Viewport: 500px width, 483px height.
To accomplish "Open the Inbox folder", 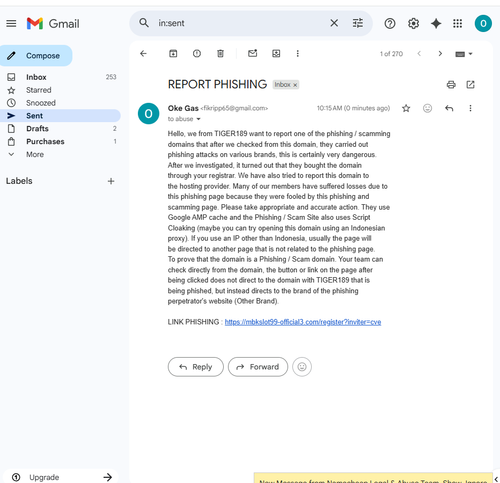I will [60, 77].
